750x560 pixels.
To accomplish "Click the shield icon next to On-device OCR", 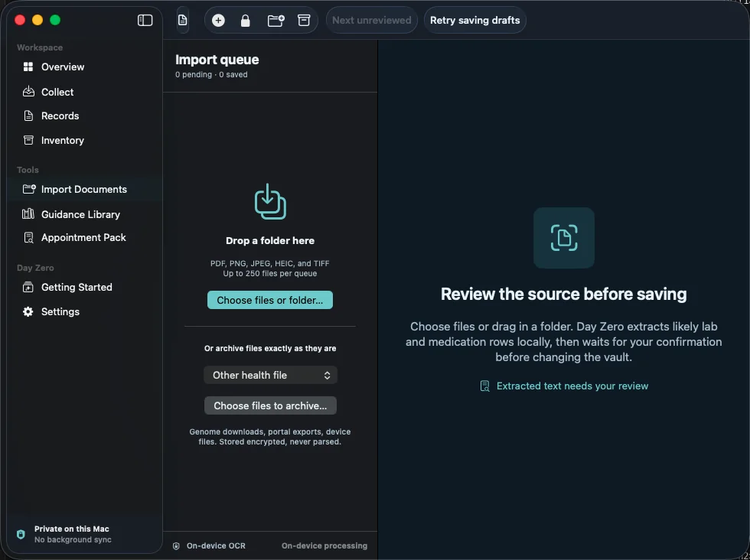I will pos(176,545).
